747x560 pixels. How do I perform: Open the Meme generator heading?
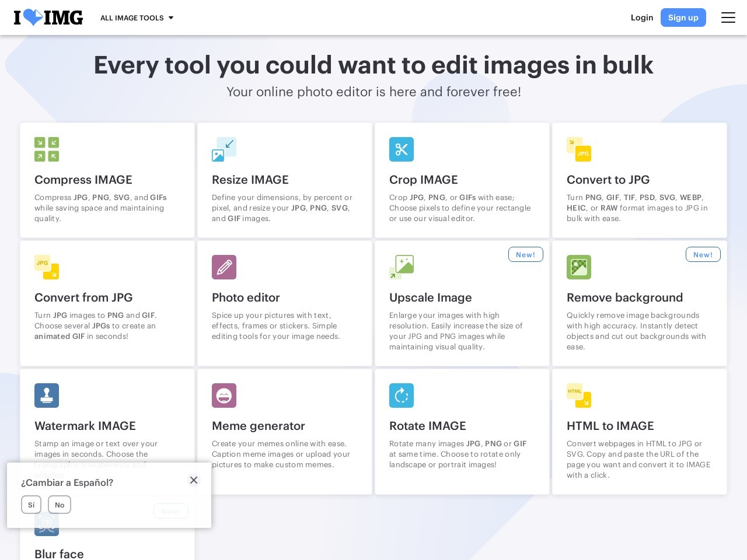(259, 426)
